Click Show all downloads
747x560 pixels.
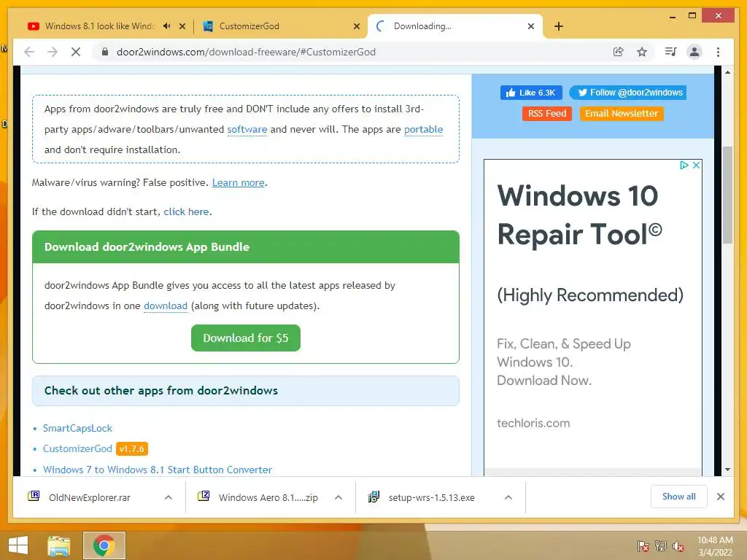[x=679, y=497]
